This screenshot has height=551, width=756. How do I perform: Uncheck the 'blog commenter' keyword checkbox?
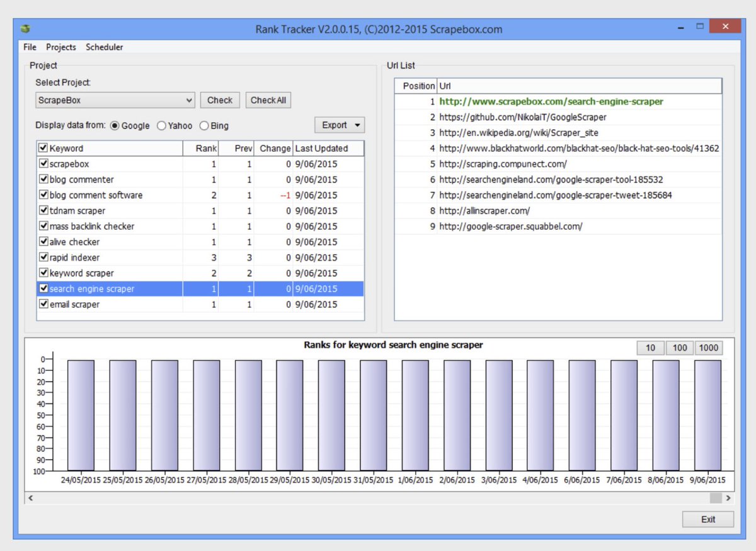(x=43, y=179)
